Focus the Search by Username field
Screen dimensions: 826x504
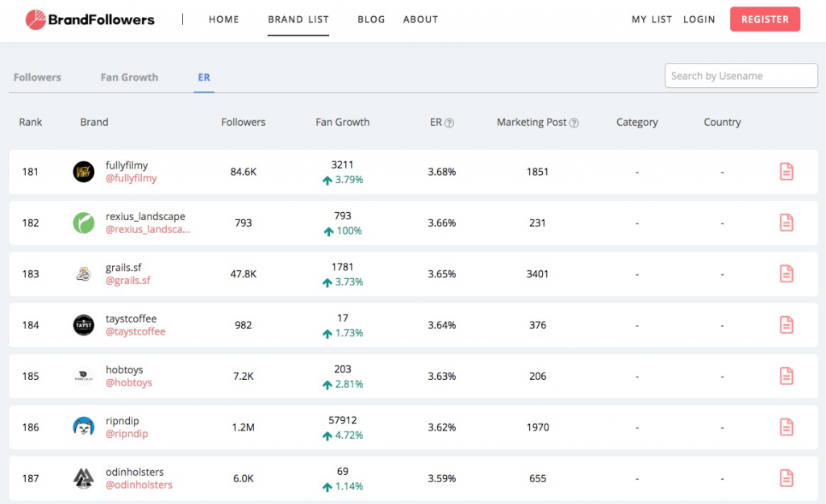click(x=741, y=76)
